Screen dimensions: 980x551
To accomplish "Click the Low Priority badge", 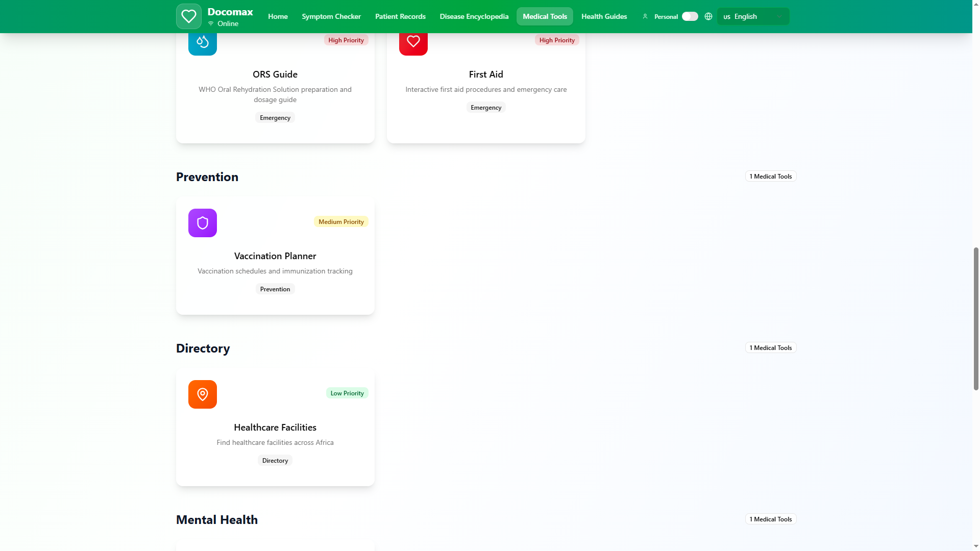I will (x=347, y=393).
